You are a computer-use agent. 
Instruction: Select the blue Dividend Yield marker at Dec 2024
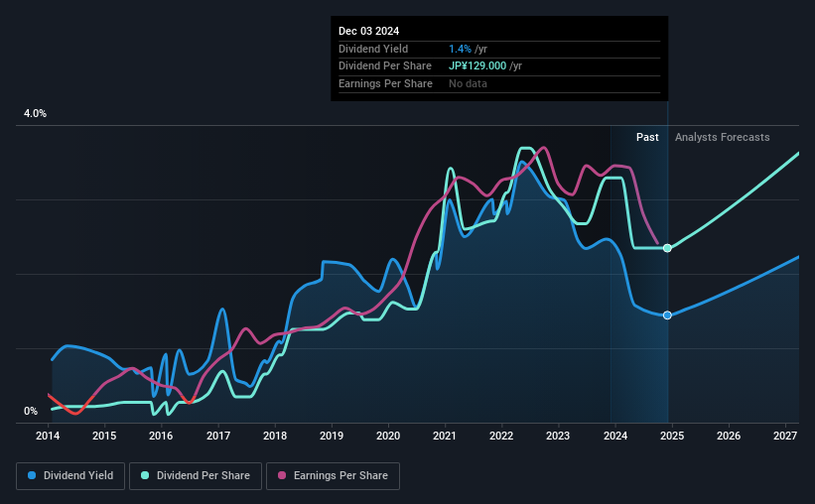[667, 315]
